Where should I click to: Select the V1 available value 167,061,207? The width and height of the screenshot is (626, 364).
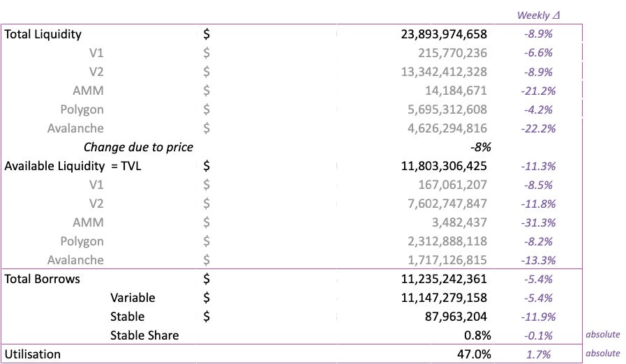tap(452, 185)
